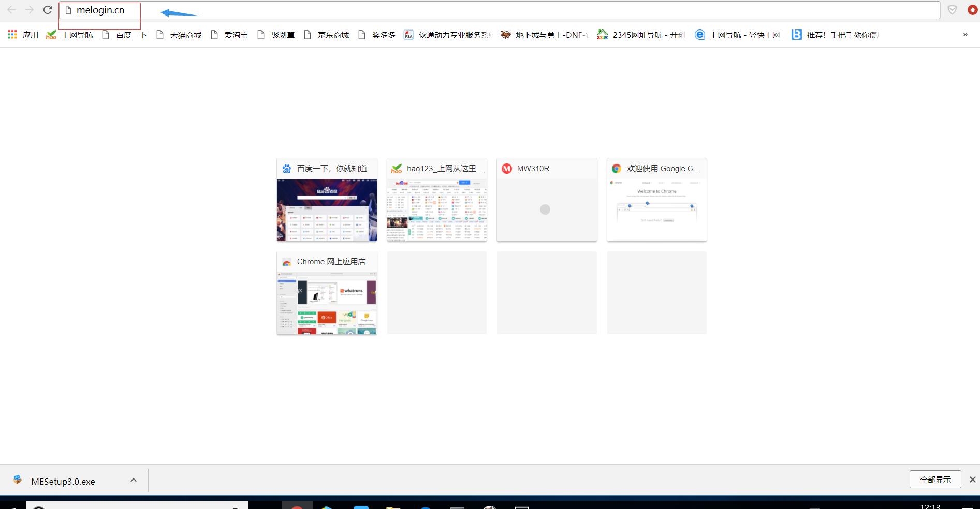Open the Chrome 网上应用店 thumbnail tile
980x509 pixels.
click(x=327, y=293)
